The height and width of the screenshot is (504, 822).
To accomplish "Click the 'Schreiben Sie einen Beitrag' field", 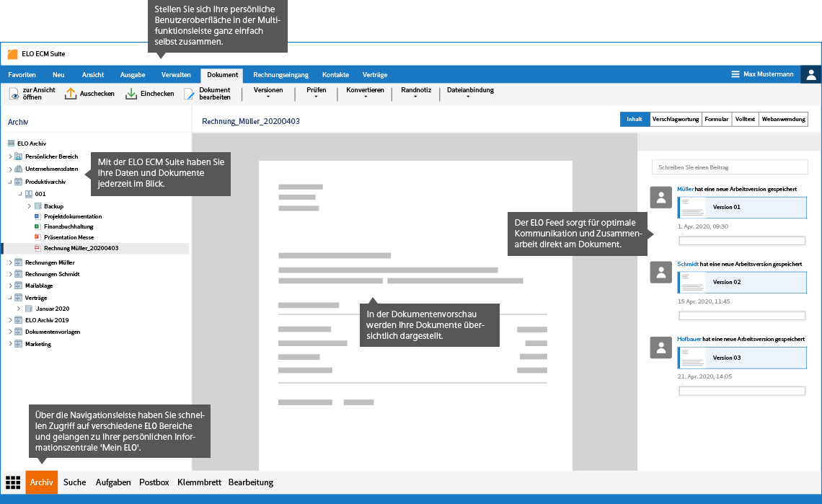I will tap(730, 167).
